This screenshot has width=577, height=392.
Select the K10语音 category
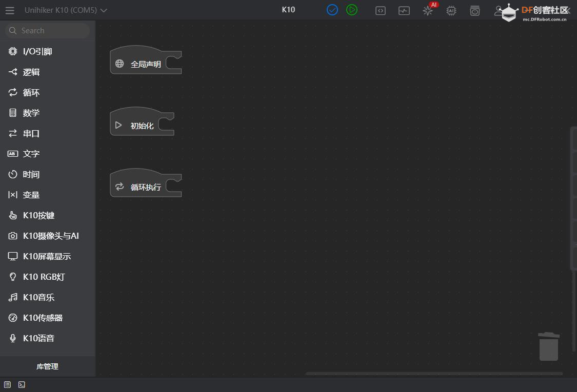[48, 338]
